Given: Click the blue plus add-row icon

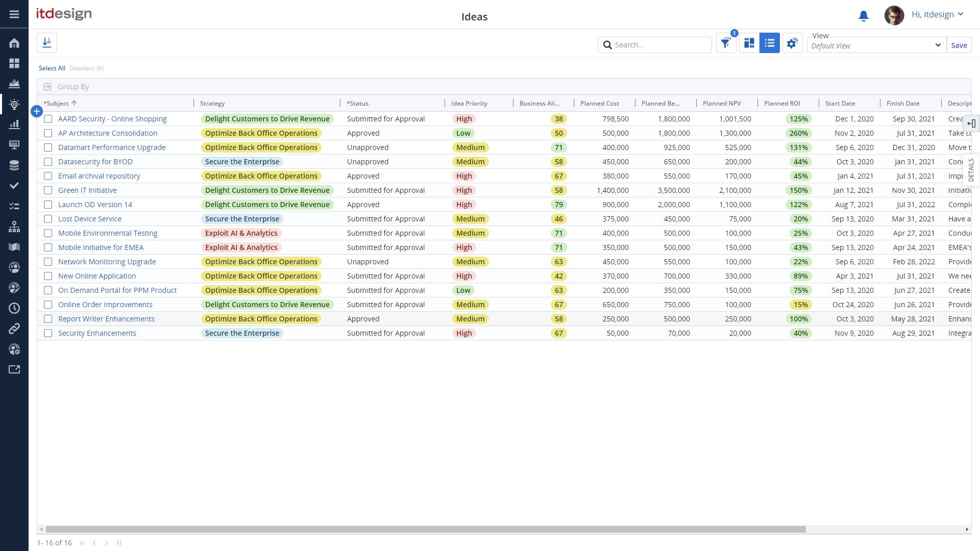Looking at the screenshot, I should click(36, 111).
